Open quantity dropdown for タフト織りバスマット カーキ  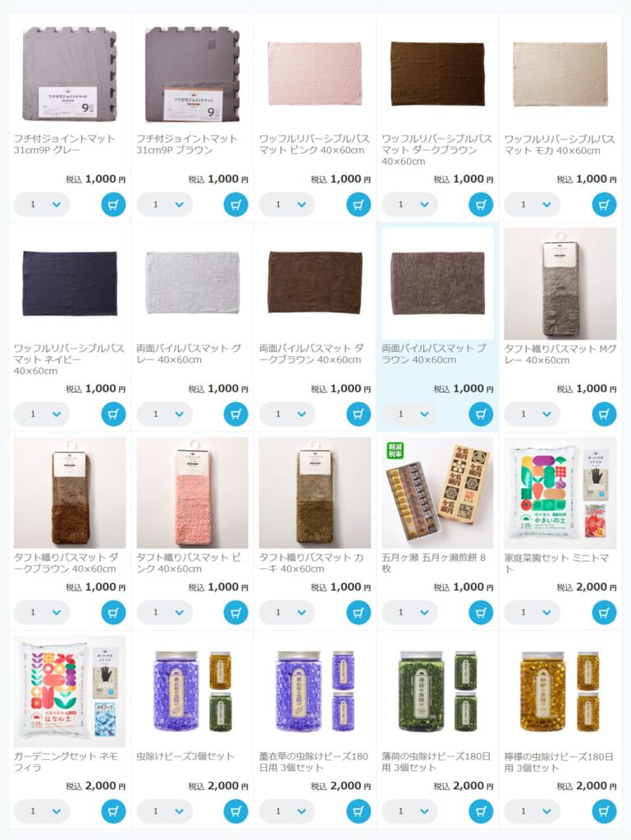pos(287,612)
